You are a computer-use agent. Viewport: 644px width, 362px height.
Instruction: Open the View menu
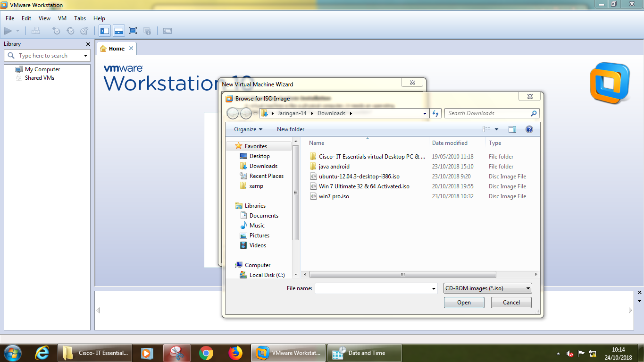44,18
